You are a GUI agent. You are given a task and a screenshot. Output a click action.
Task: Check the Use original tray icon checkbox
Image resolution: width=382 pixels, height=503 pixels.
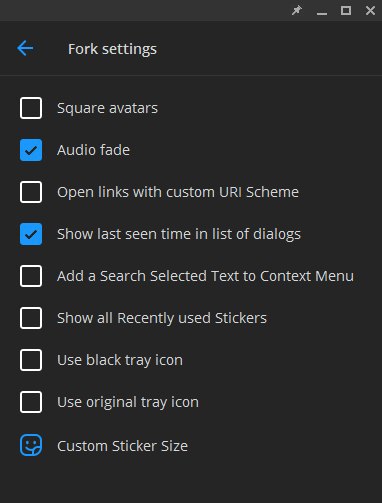(x=31, y=402)
